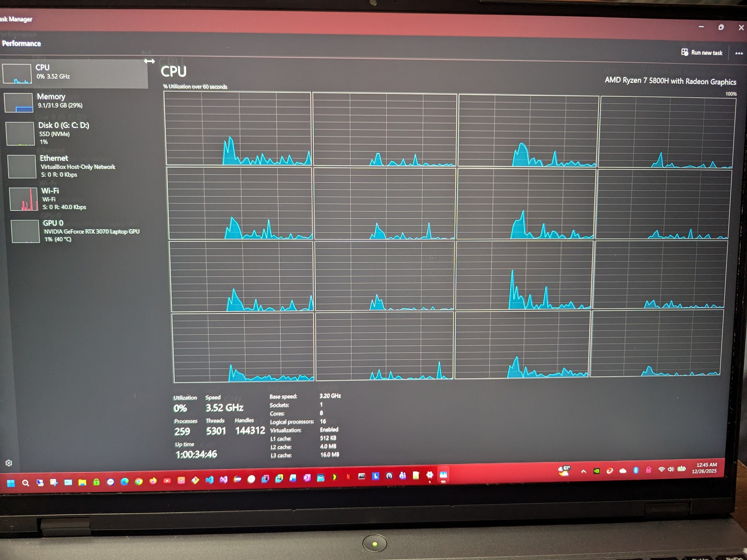This screenshot has width=747, height=560.
Task: Expand hidden system tray icons chevron
Action: pyautogui.click(x=584, y=471)
